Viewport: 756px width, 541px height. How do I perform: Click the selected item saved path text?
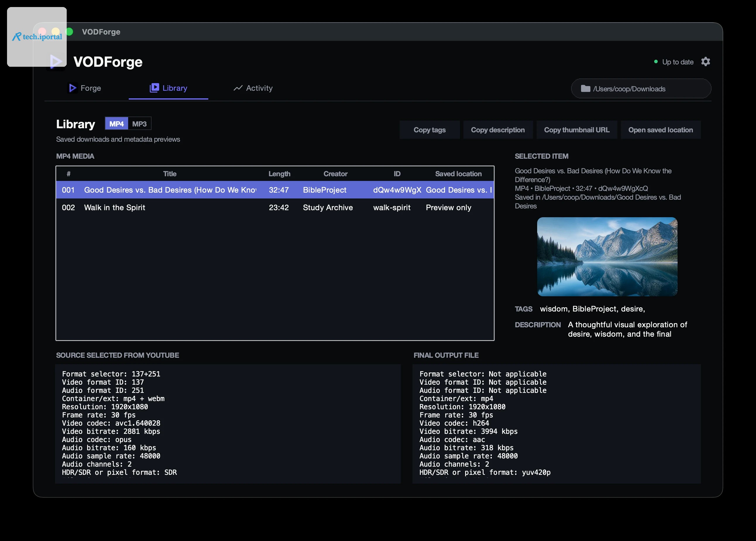(597, 201)
